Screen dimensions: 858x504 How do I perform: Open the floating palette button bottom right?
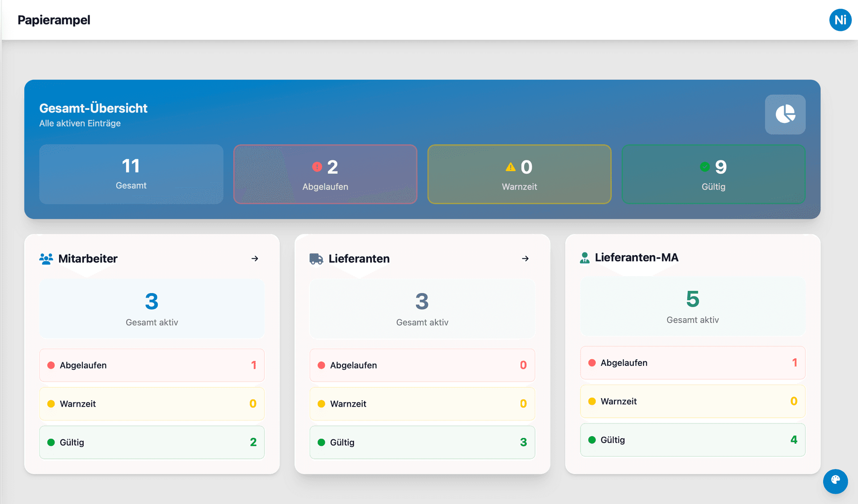(x=835, y=481)
